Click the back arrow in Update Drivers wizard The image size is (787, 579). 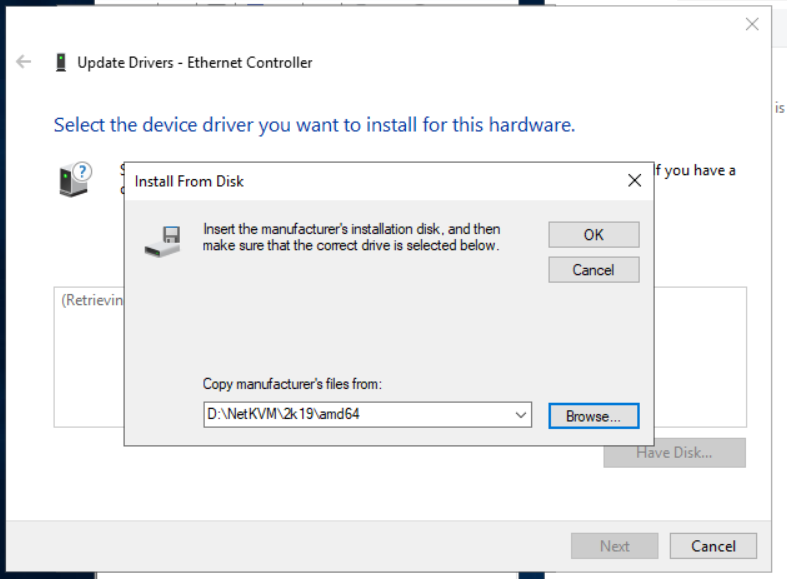pyautogui.click(x=24, y=62)
